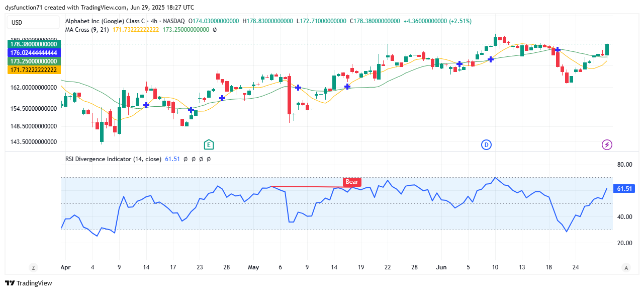Click the 162.00 price axis label
This screenshot has height=292, width=644.
coord(34,88)
